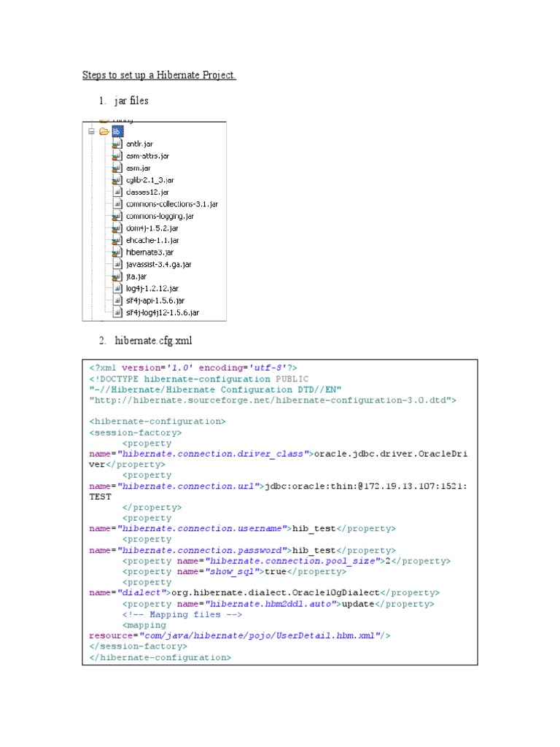Click the UserDetail.hbm.xml resource path

click(259, 635)
